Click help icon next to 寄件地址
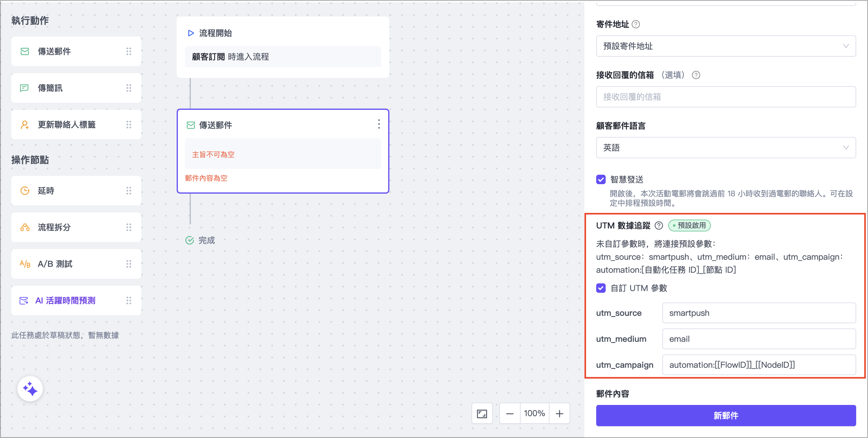Screen dimensions: 868x438 tap(635, 24)
